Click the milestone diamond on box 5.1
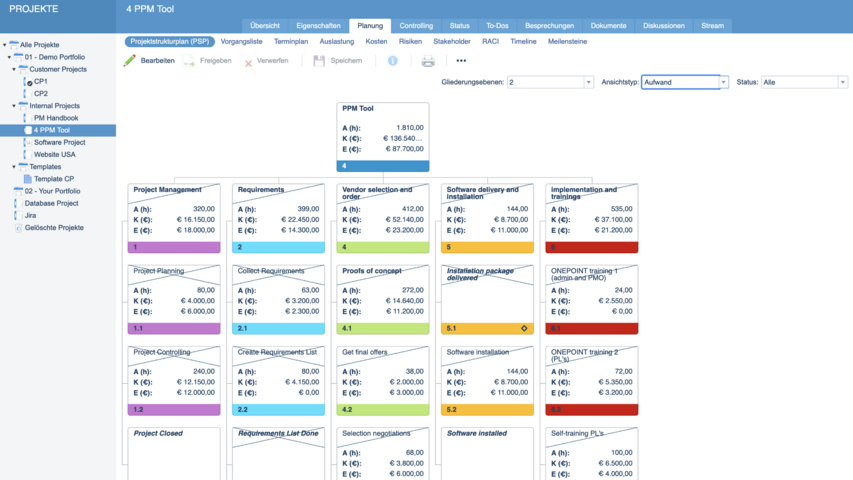The height and width of the screenshot is (480, 853). [524, 328]
